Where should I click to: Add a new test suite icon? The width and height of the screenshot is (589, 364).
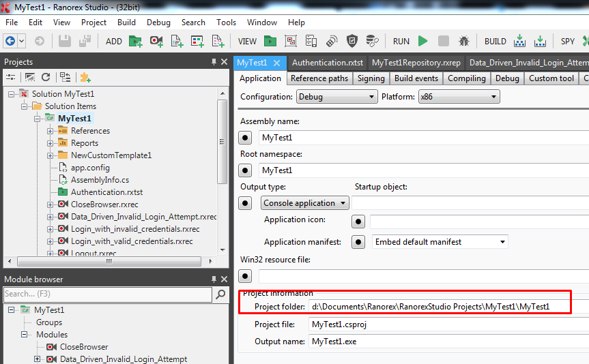click(135, 41)
